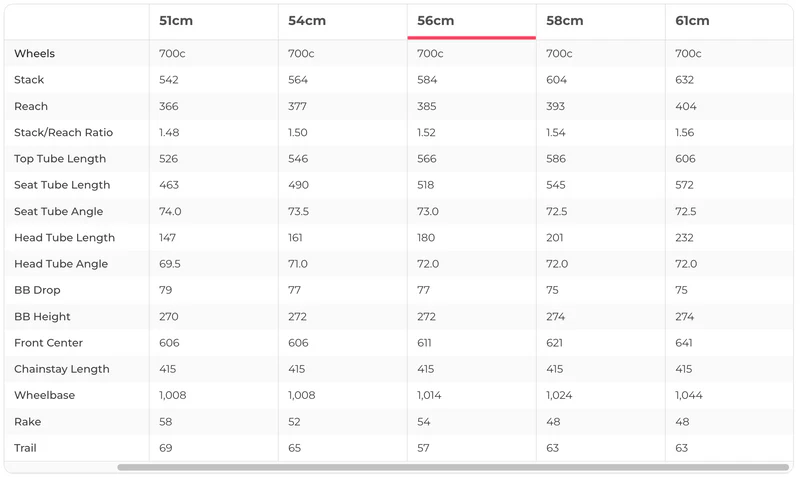Click the Wheelbase row label
Screen dimensions: 800x477
point(44,395)
